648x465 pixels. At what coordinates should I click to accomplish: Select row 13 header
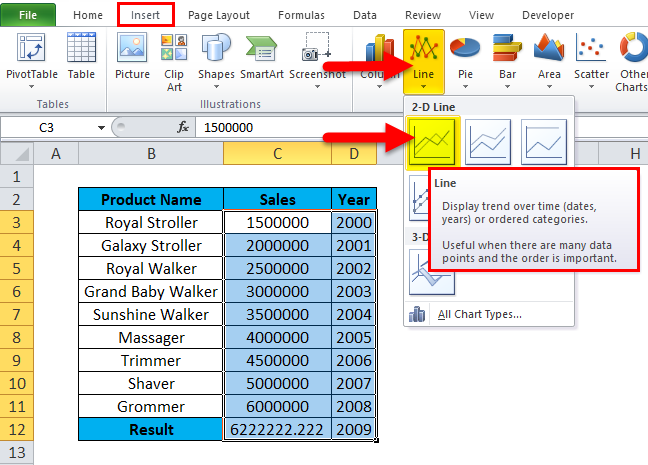click(x=17, y=453)
